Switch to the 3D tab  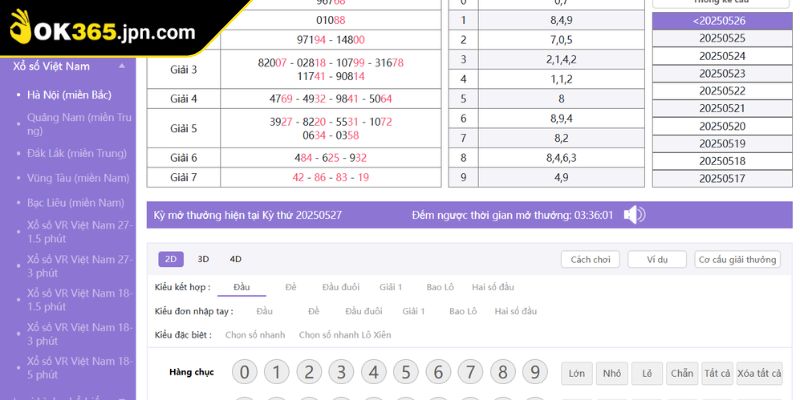coord(203,259)
